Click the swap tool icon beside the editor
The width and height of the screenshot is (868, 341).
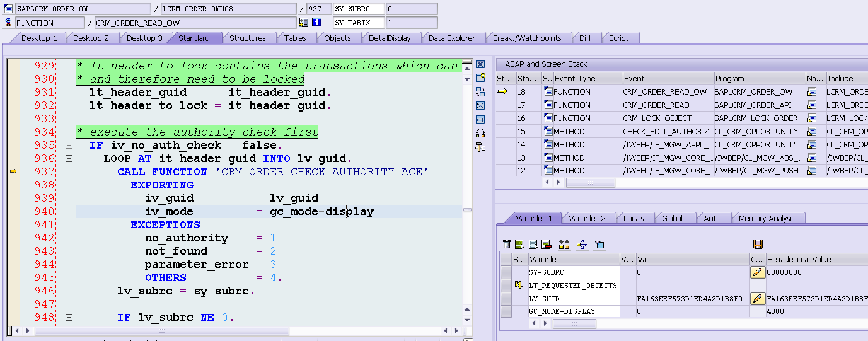(x=480, y=91)
